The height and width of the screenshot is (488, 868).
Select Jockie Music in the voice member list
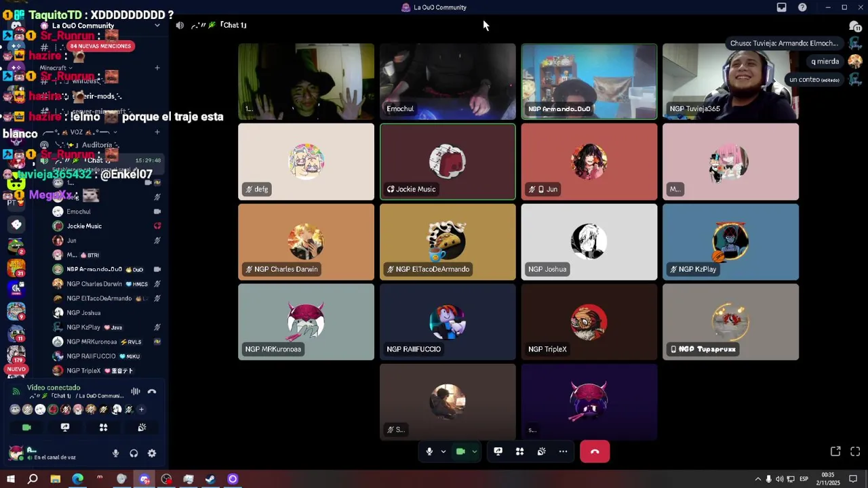(106, 226)
